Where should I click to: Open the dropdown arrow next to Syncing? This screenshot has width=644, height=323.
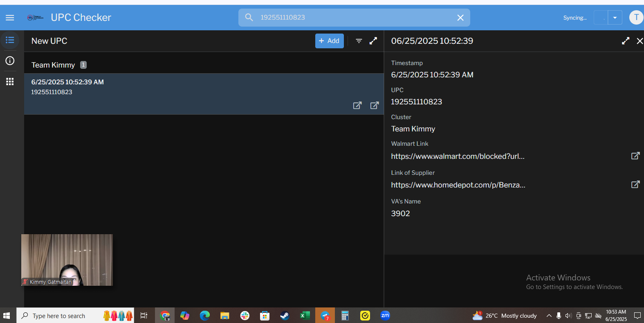(x=615, y=18)
